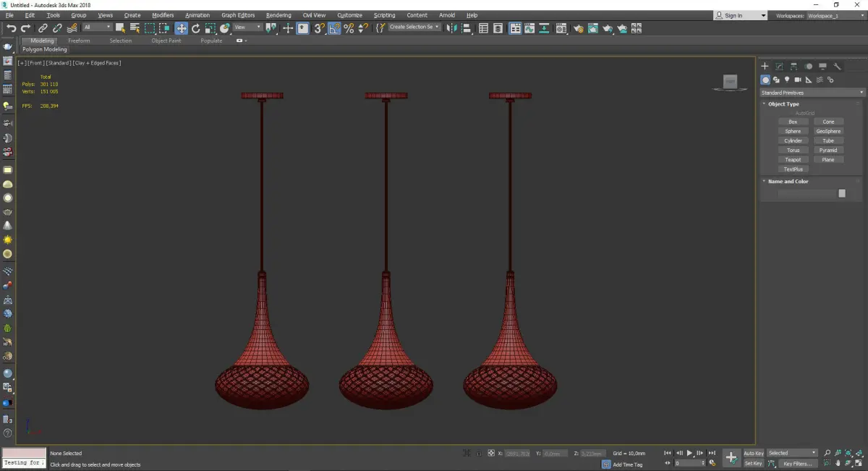Image resolution: width=868 pixels, height=471 pixels.
Task: Click the Cylinder primitive button
Action: tap(793, 140)
